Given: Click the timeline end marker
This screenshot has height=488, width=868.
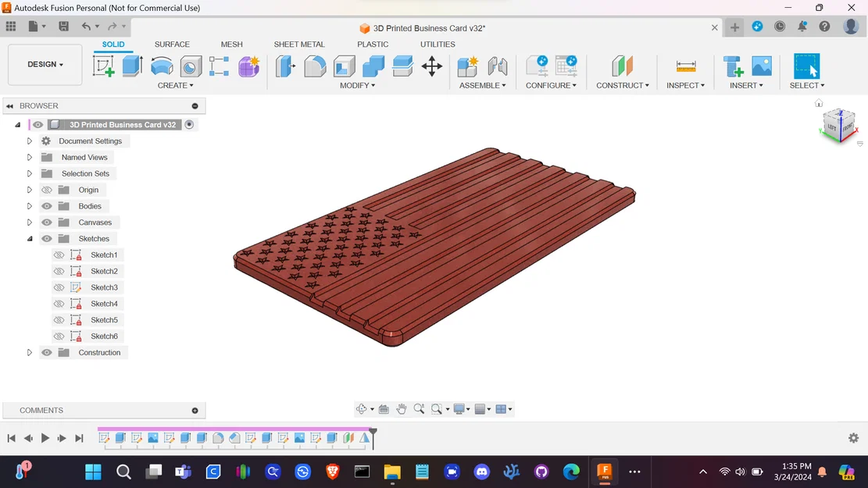Looking at the screenshot, I should (373, 437).
